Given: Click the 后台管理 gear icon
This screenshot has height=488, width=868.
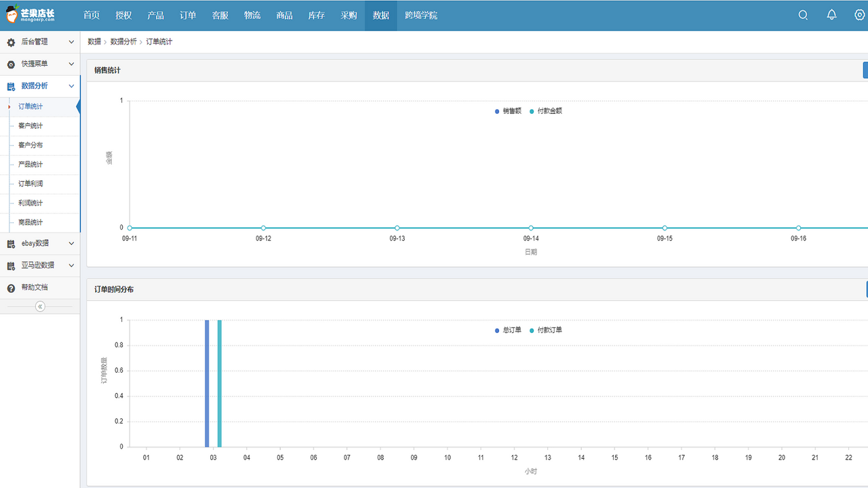Looking at the screenshot, I should [11, 42].
